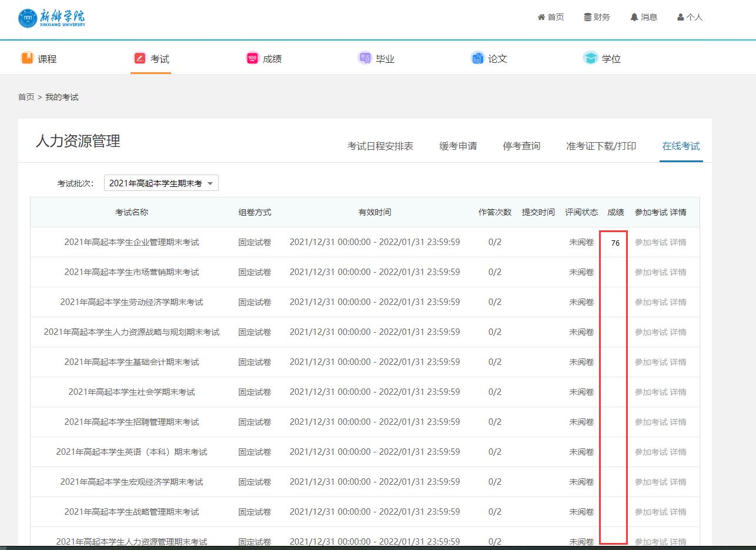Select the 在线考试 tab

pyautogui.click(x=681, y=146)
